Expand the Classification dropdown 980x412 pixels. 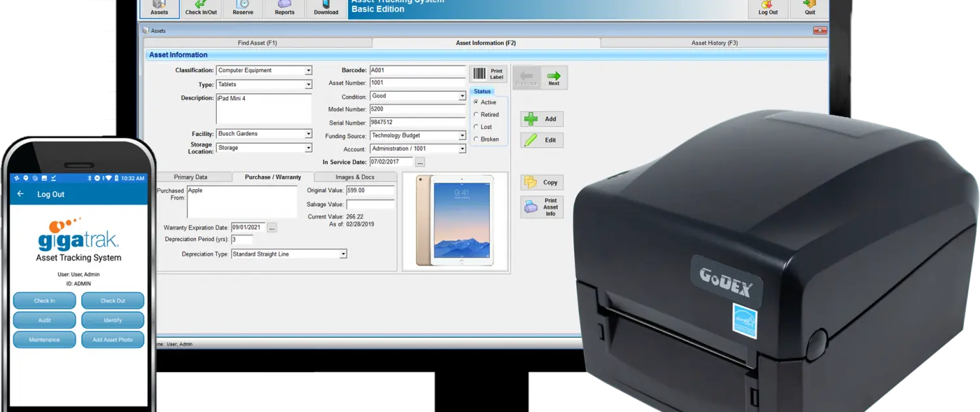[x=308, y=71]
